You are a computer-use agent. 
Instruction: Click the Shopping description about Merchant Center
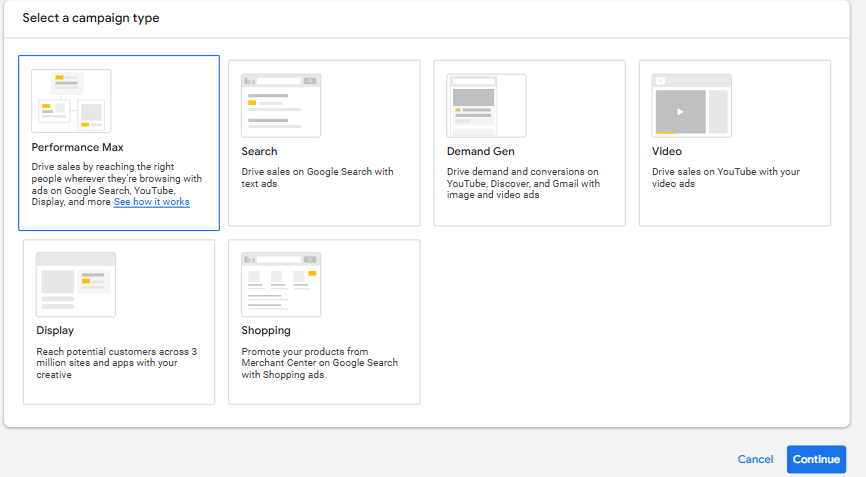pyautogui.click(x=320, y=363)
